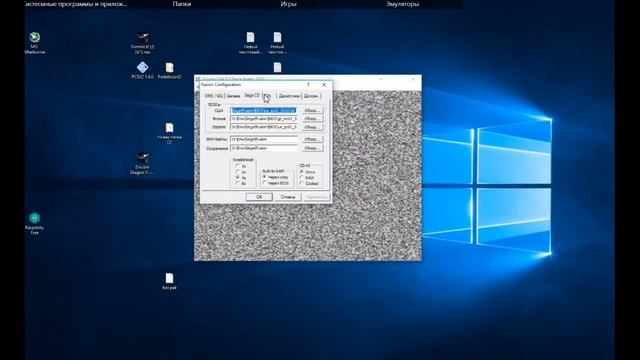The image size is (640, 360).
Task: Choose Built-In RAM through BIOS option
Action: tap(264, 183)
